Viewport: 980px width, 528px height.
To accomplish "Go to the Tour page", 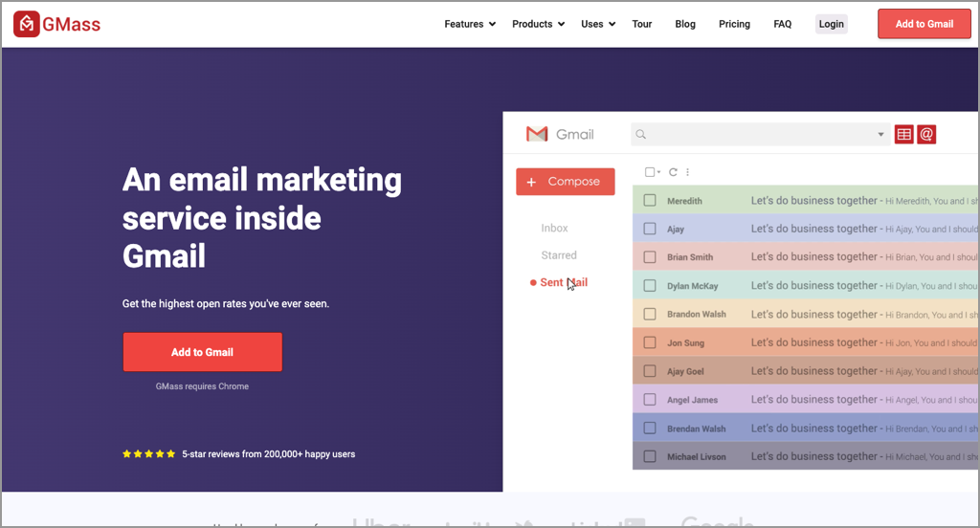I will tap(642, 24).
